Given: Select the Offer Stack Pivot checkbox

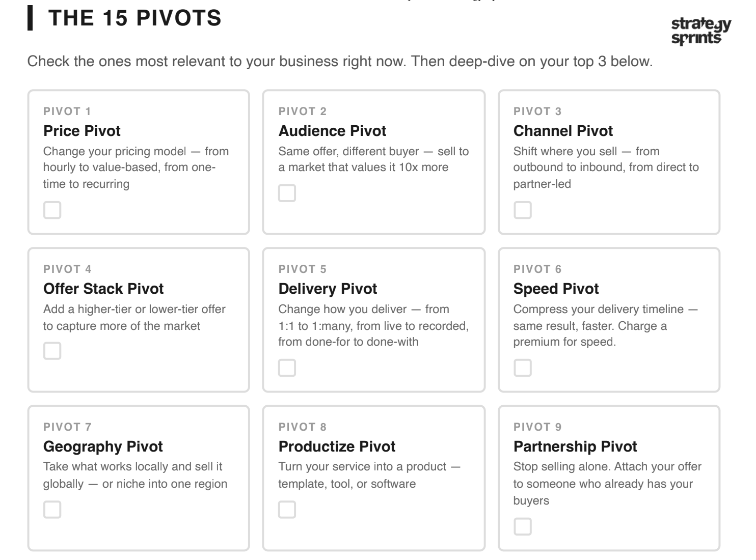Looking at the screenshot, I should tap(52, 351).
